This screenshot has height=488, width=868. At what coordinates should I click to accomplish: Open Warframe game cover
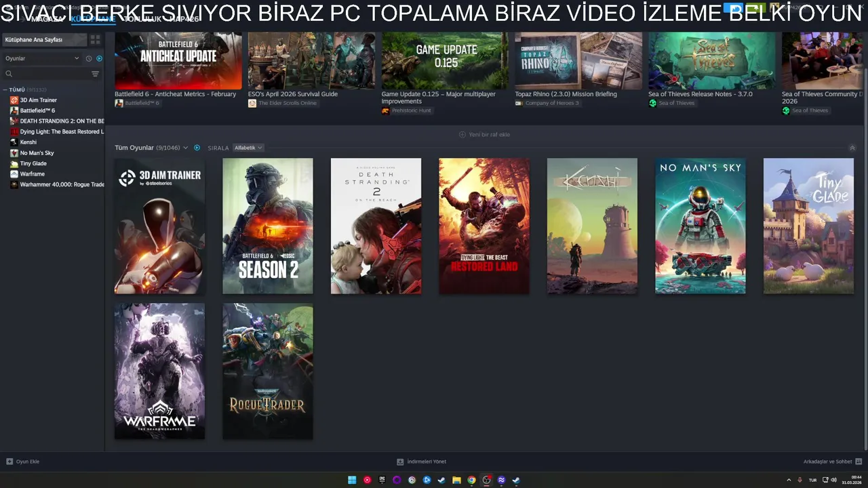[x=159, y=371]
